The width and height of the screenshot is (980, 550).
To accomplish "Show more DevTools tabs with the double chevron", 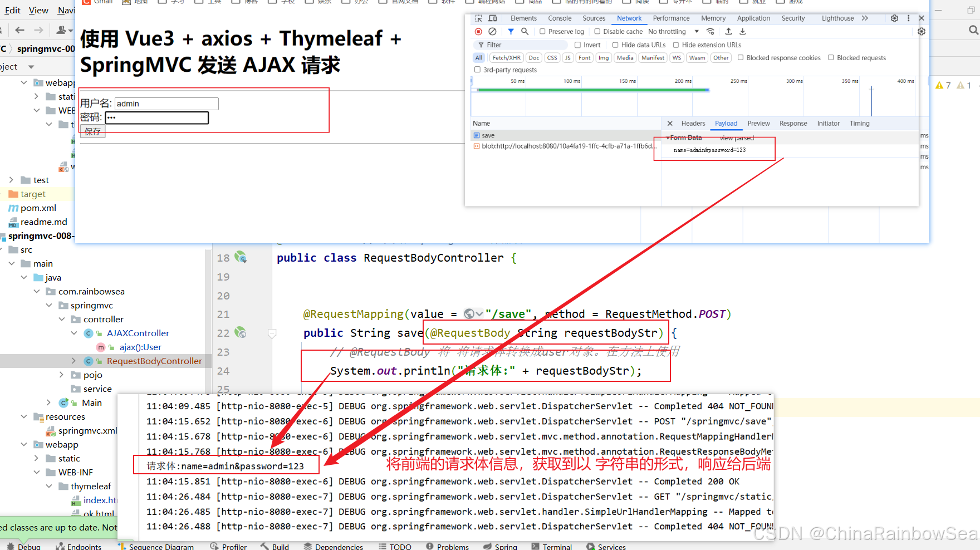I will pos(865,18).
